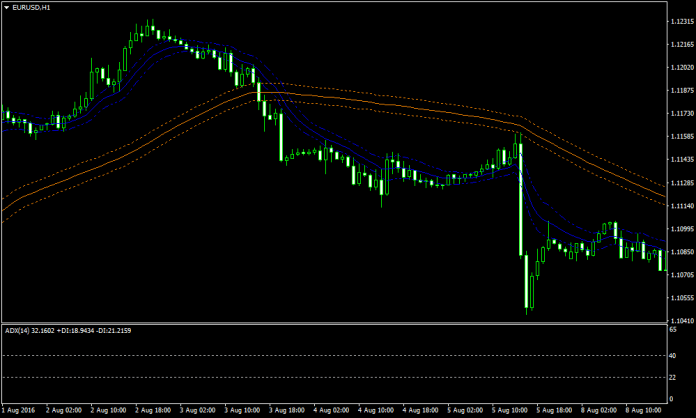Screen dimensions: 696x418
Task: Click the small triangle icon beside EURUSD,H1
Action: 5,7
